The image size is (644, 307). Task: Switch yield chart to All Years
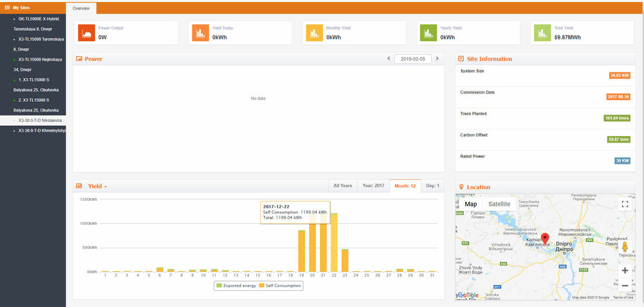[x=343, y=186]
